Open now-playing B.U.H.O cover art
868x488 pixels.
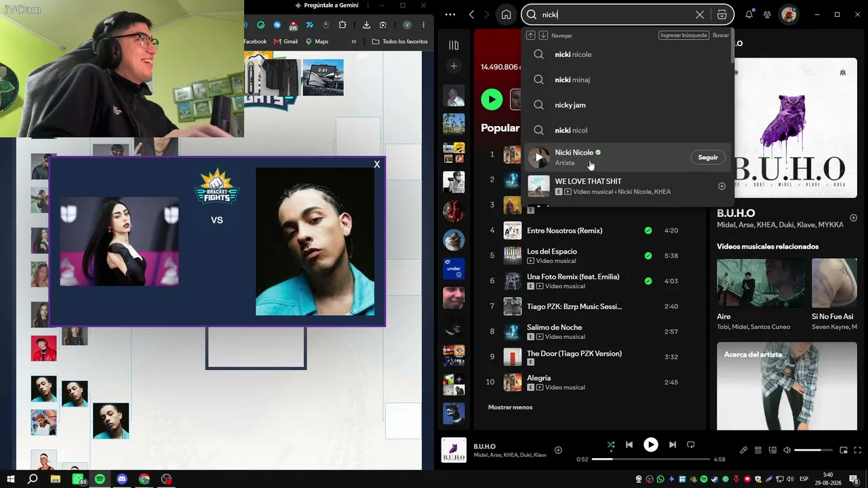coord(454,450)
